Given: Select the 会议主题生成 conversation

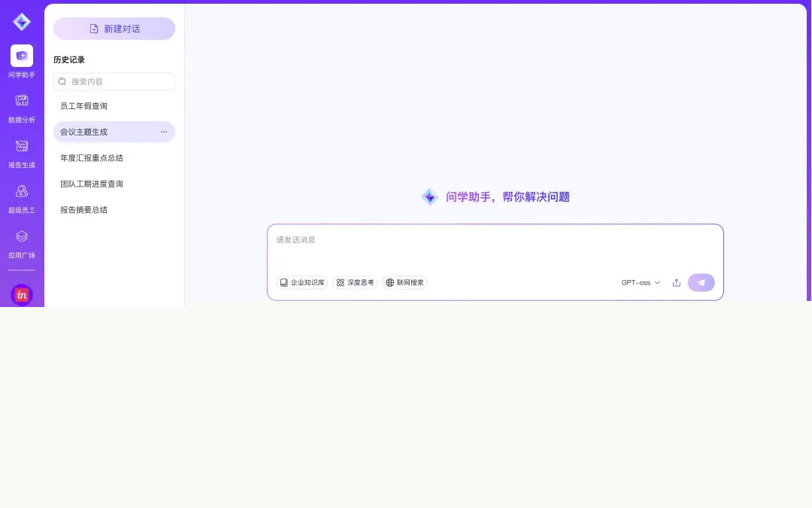Looking at the screenshot, I should click(114, 132).
